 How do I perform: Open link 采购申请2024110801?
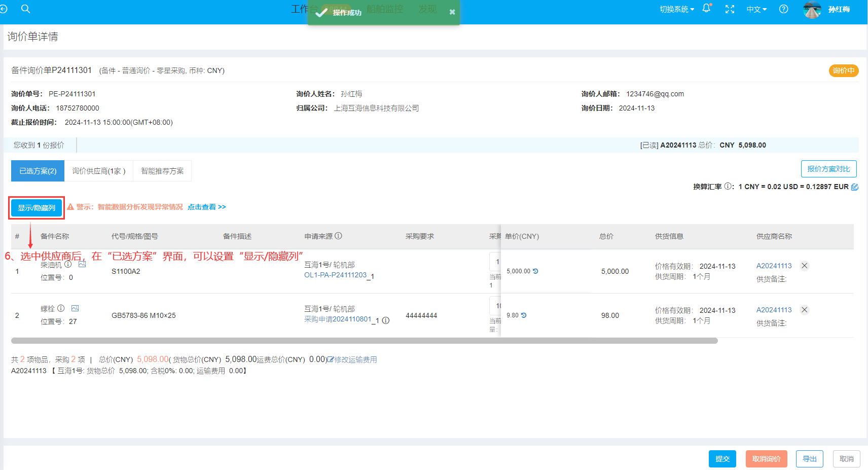pyautogui.click(x=338, y=319)
